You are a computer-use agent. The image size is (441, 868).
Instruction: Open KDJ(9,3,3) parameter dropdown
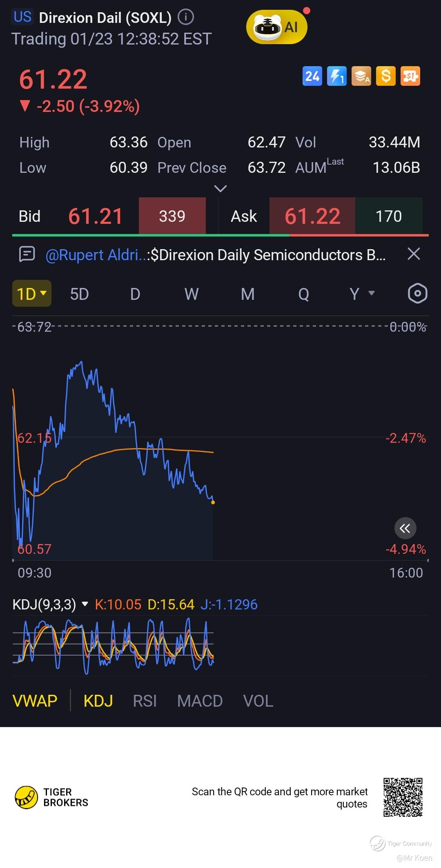pos(50,604)
